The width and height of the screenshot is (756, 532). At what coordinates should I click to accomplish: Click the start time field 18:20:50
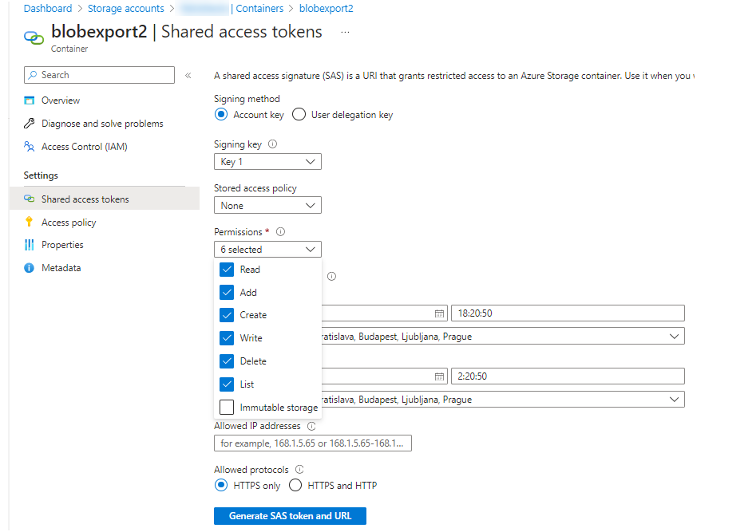(568, 313)
